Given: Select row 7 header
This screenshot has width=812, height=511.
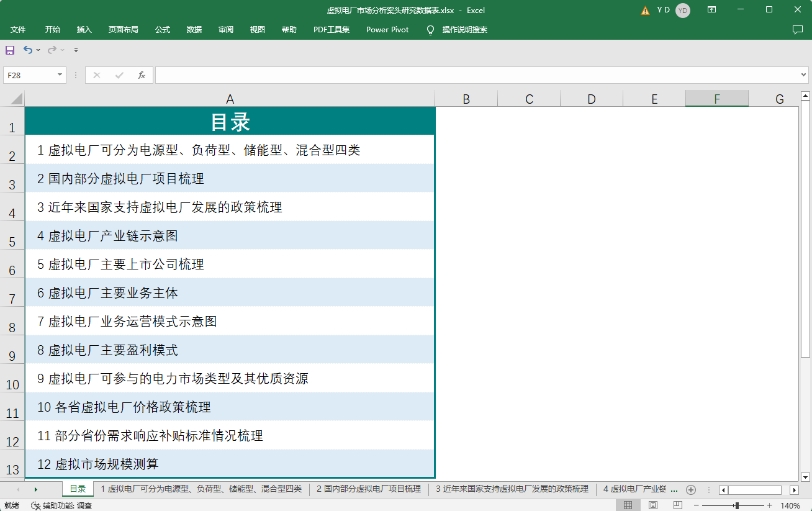Looking at the screenshot, I should 12,292.
